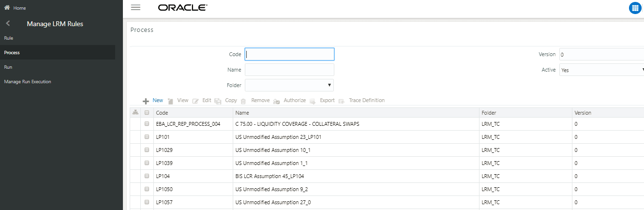
Task: Click name US Unmodified Assumption 9_2
Action: click(x=271, y=189)
